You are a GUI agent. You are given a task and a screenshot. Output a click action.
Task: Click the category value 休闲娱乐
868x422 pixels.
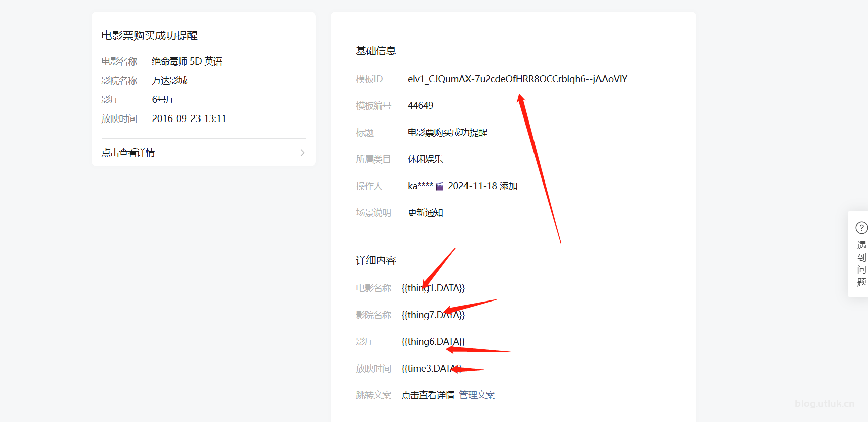(x=425, y=159)
